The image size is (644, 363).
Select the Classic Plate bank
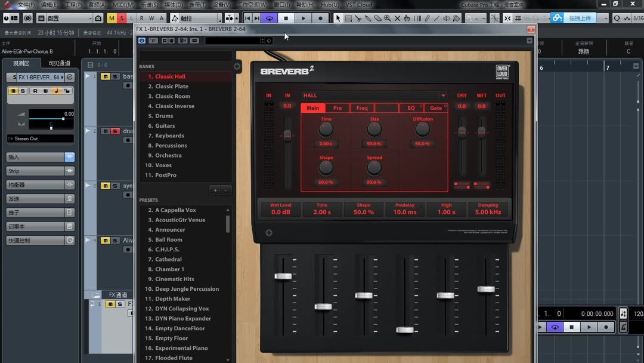click(169, 86)
